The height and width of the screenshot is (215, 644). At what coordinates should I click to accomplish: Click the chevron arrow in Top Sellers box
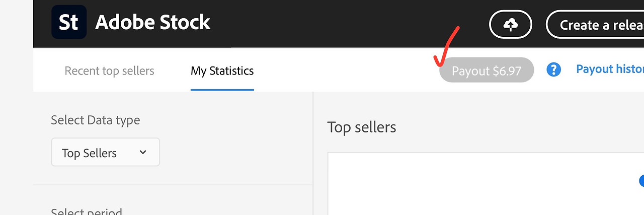143,152
